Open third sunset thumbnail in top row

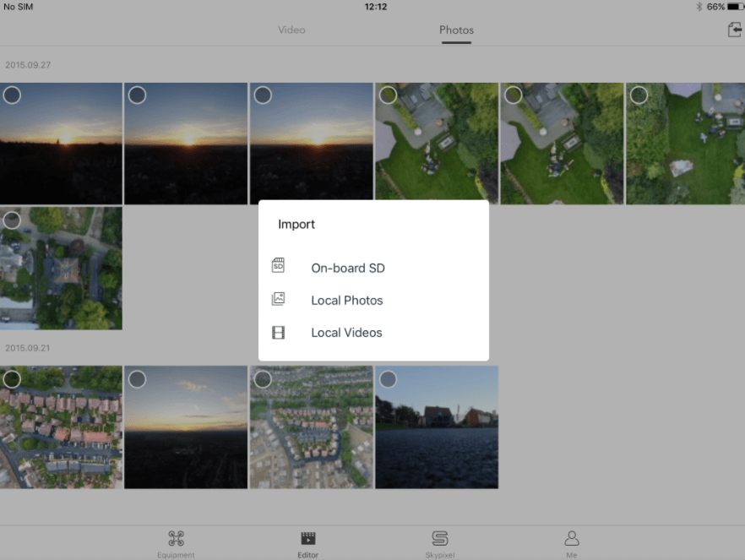(x=311, y=144)
